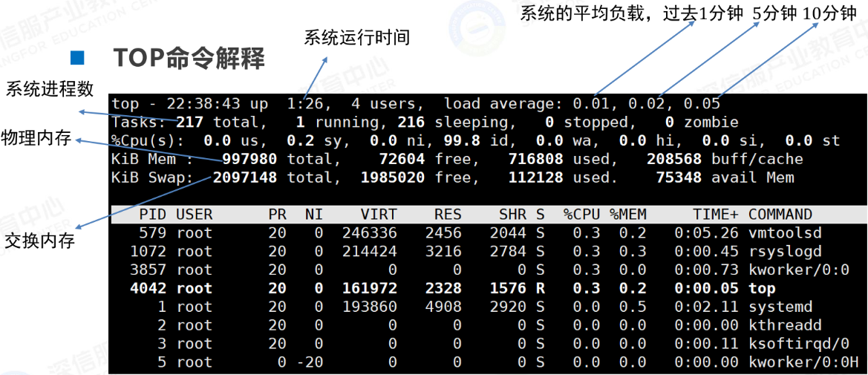Click the VIRT value "214424"
The height and width of the screenshot is (375, 868).
370,252
